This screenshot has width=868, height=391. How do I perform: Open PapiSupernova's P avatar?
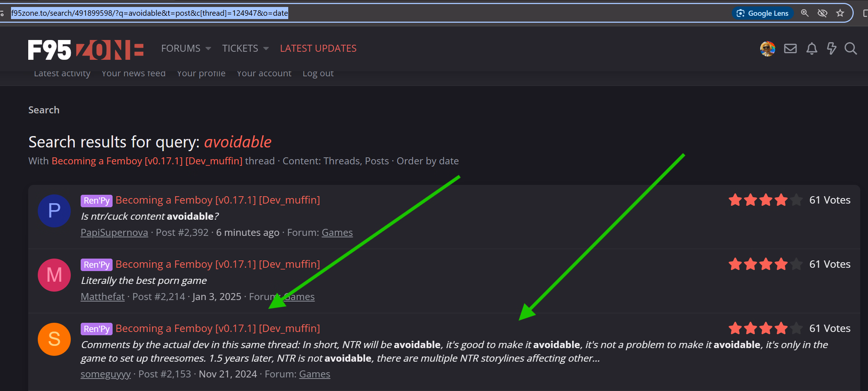tap(54, 211)
